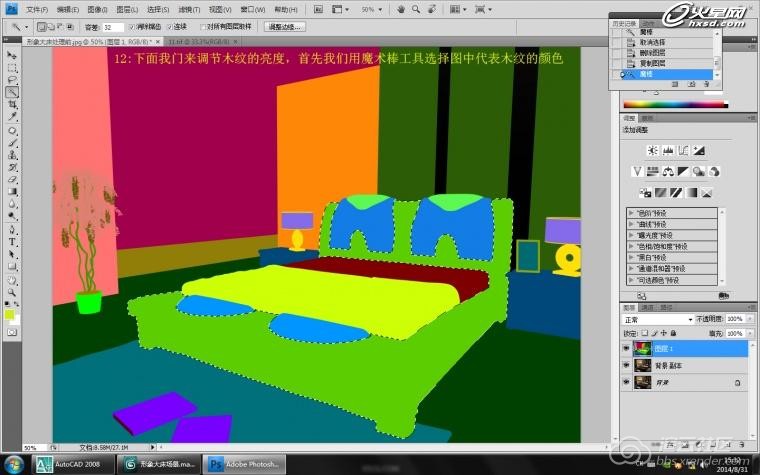Image resolution: width=760 pixels, height=475 pixels.
Task: Add Black & White adjustment
Action: pyautogui.click(x=683, y=171)
